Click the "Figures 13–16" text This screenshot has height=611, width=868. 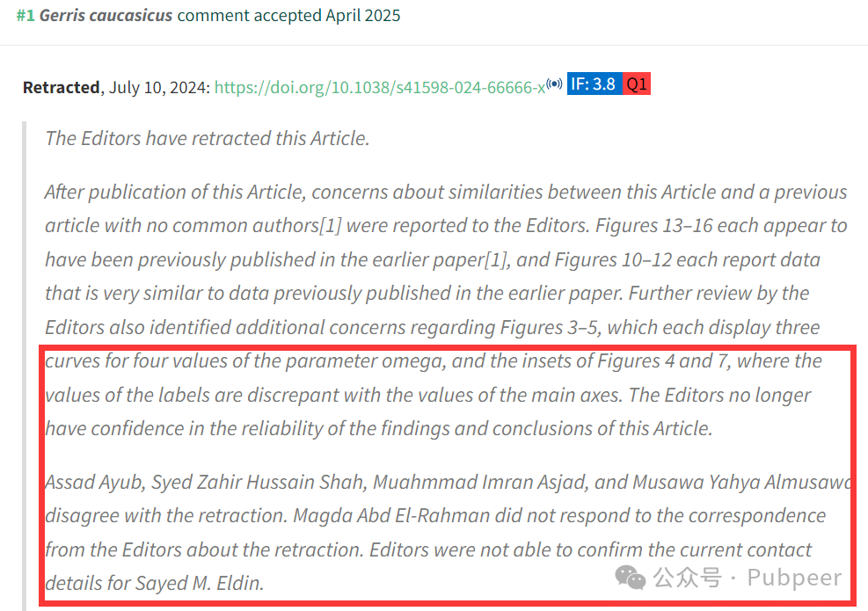coord(653,226)
